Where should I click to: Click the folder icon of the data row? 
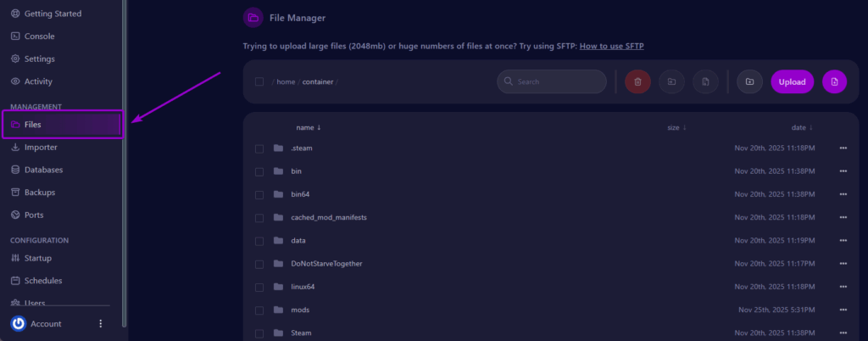coord(278,241)
